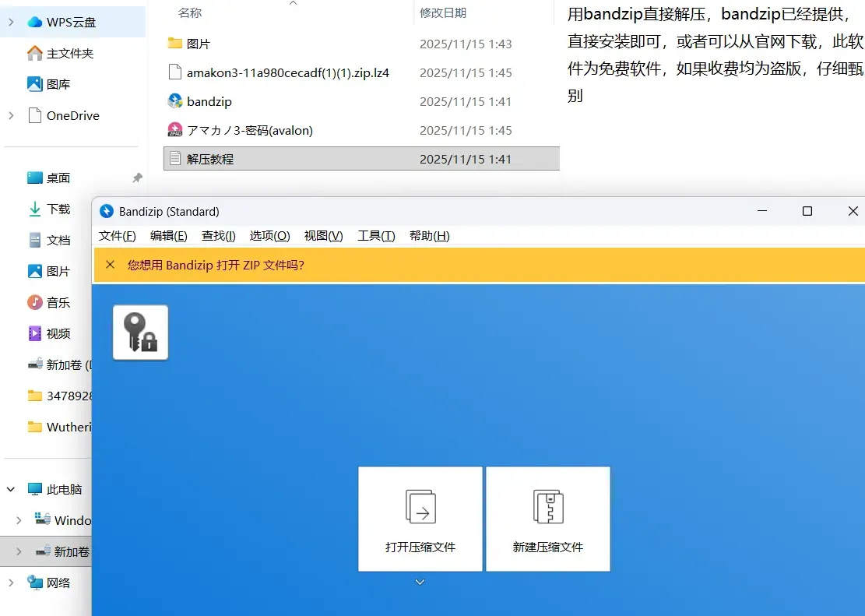The width and height of the screenshot is (865, 616).
Task: Open the 文件(F) menu
Action: coord(117,236)
